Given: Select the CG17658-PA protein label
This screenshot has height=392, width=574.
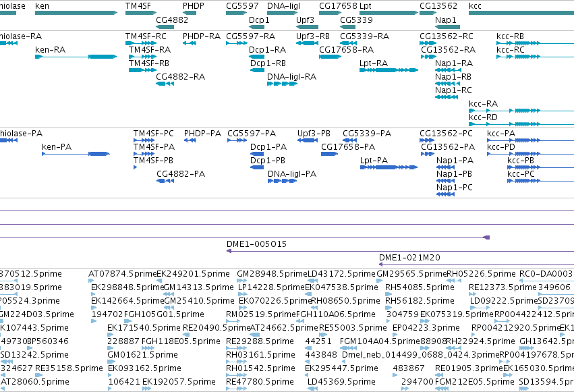Looking at the screenshot, I should 348,147.
